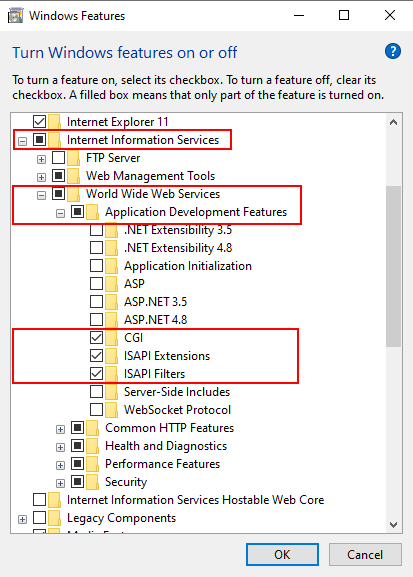The width and height of the screenshot is (413, 577).
Task: Click the folder icon beside Security
Action: (92, 482)
